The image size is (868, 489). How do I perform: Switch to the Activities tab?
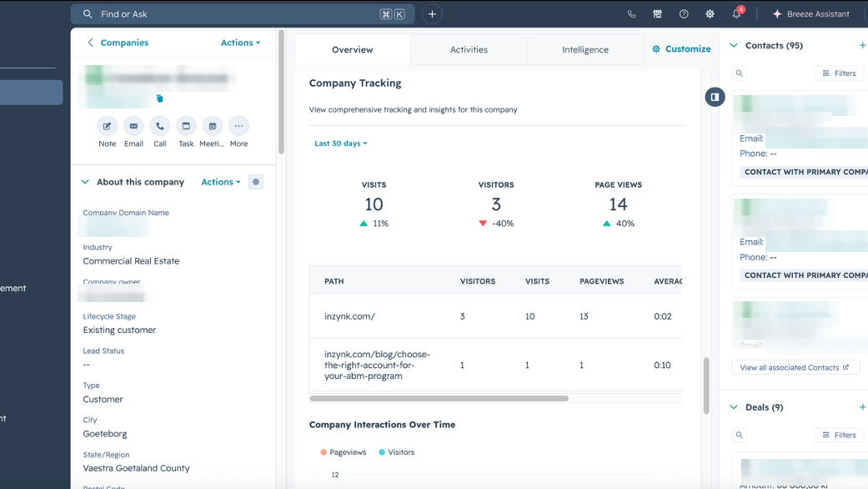click(x=469, y=50)
